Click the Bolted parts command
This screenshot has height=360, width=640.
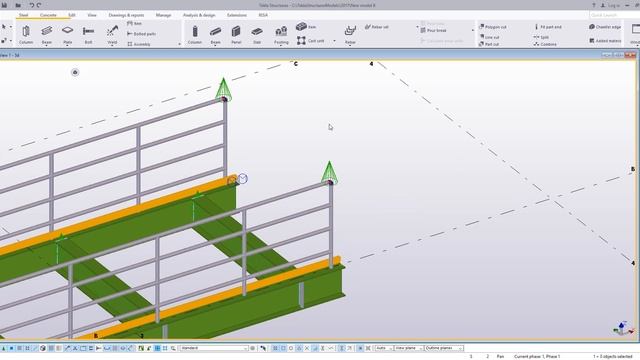point(141,34)
